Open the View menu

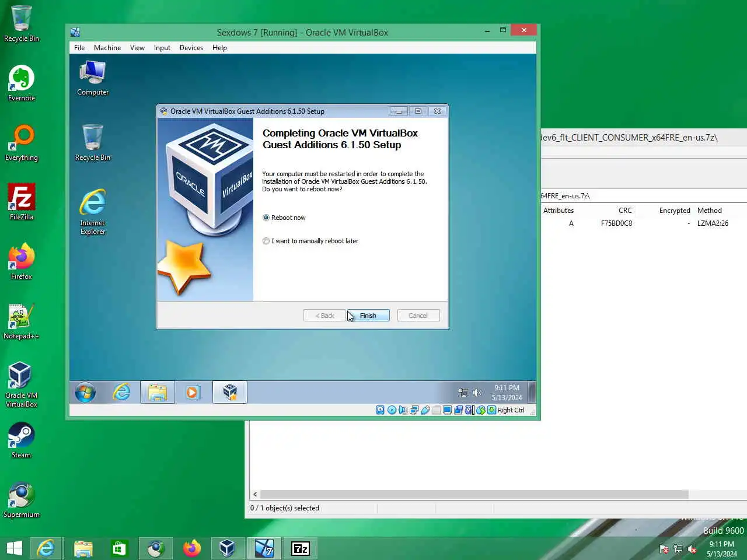137,48
